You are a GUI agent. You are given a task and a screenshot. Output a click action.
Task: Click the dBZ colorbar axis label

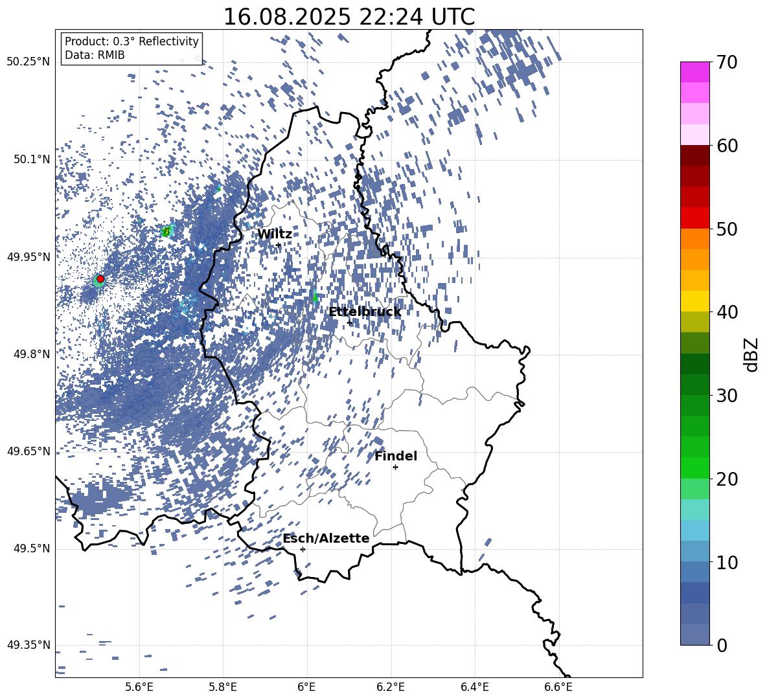[752, 354]
